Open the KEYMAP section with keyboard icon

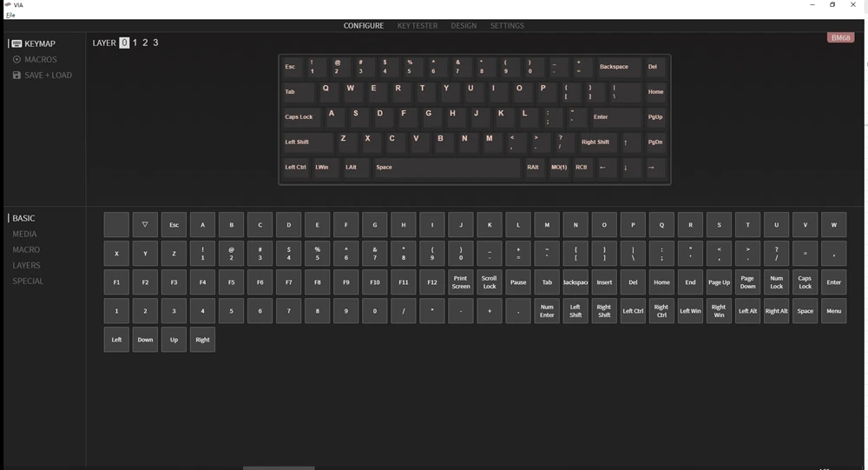coord(34,43)
